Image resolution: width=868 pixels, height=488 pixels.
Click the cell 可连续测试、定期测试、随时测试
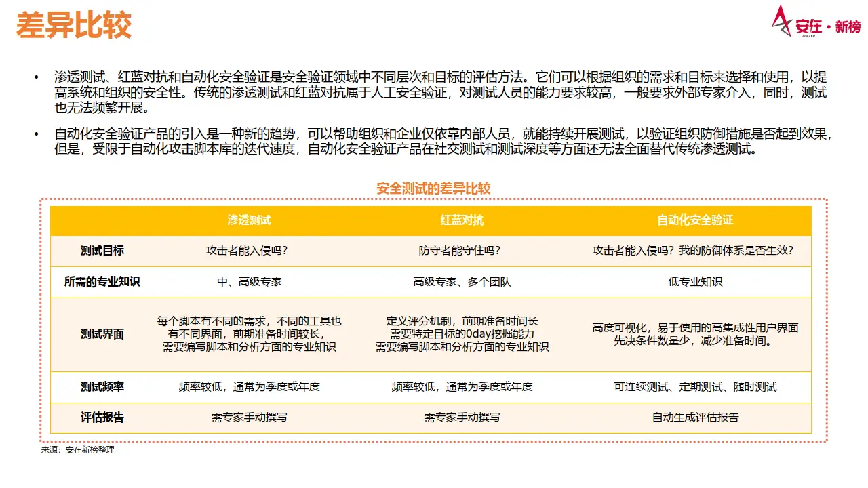(x=695, y=386)
